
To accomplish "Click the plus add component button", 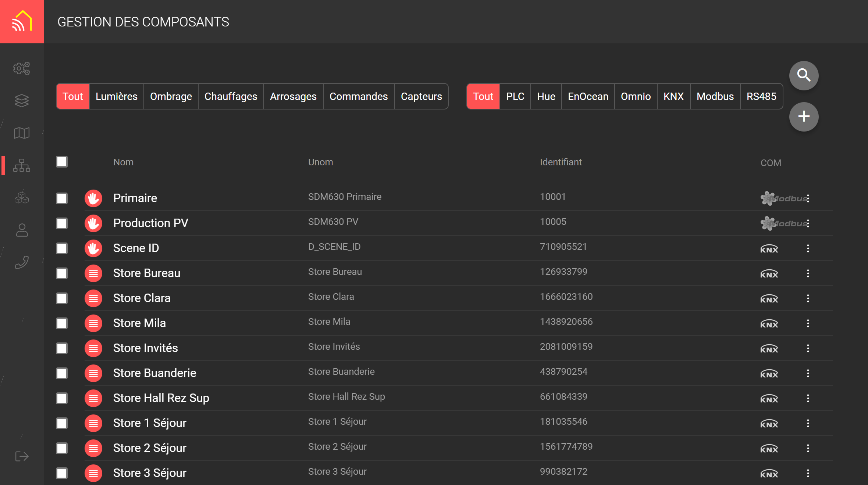I will click(x=804, y=116).
